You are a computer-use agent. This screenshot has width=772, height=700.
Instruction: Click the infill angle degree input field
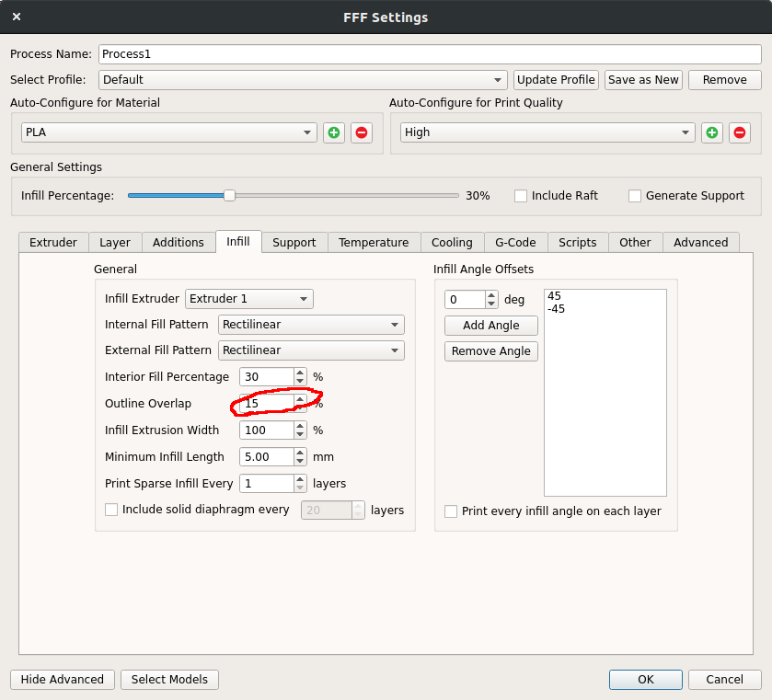tap(466, 299)
